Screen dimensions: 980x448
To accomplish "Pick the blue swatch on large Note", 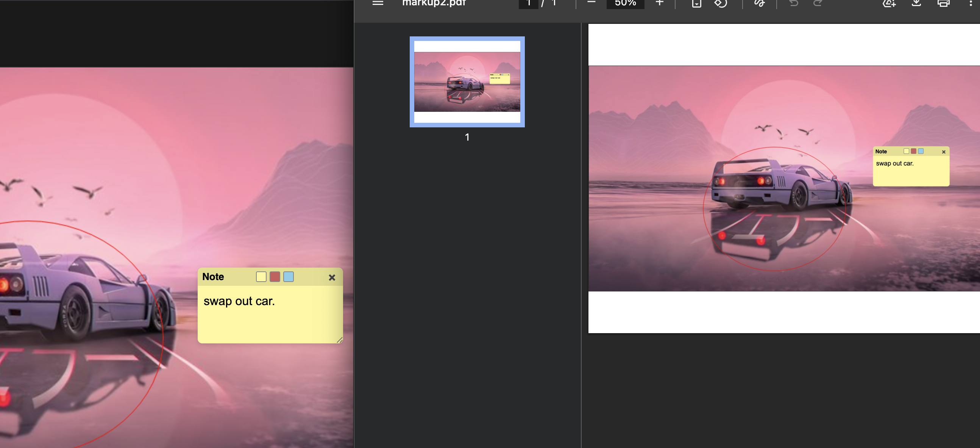I will pyautogui.click(x=289, y=277).
